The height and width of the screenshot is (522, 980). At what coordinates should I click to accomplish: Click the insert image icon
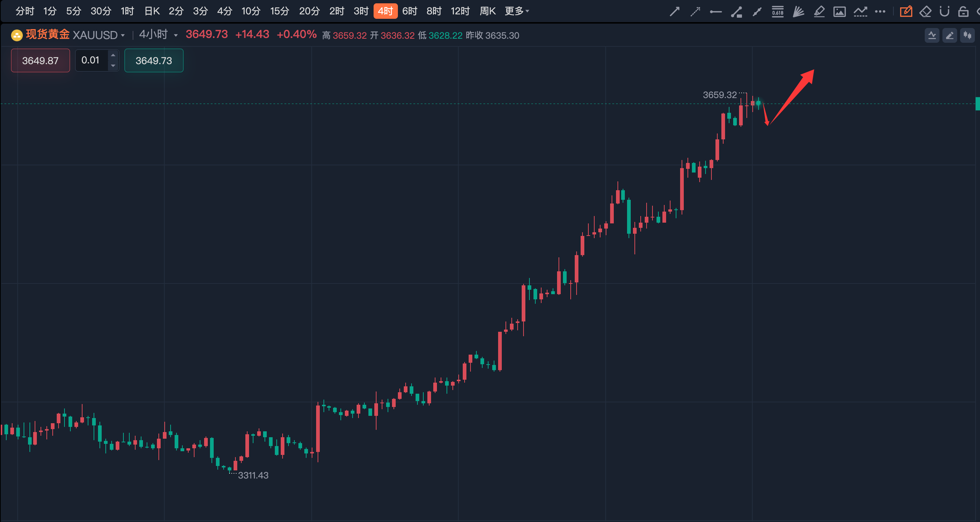840,12
